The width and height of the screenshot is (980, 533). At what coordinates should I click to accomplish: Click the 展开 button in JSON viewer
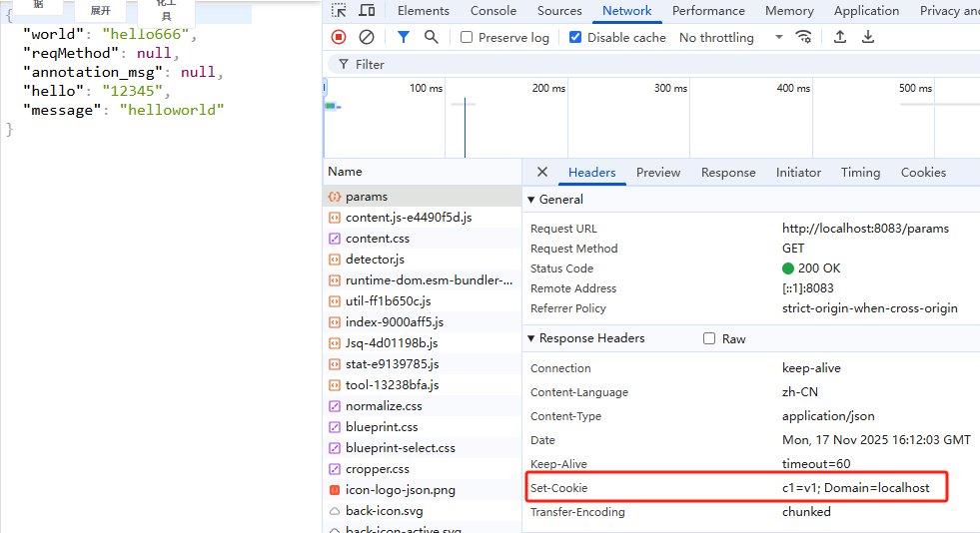(x=100, y=11)
